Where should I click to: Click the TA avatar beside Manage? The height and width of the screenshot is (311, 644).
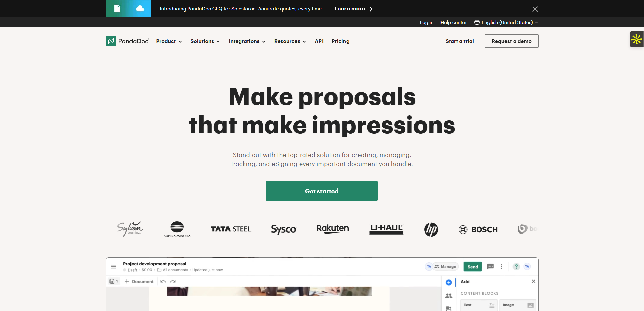429,267
